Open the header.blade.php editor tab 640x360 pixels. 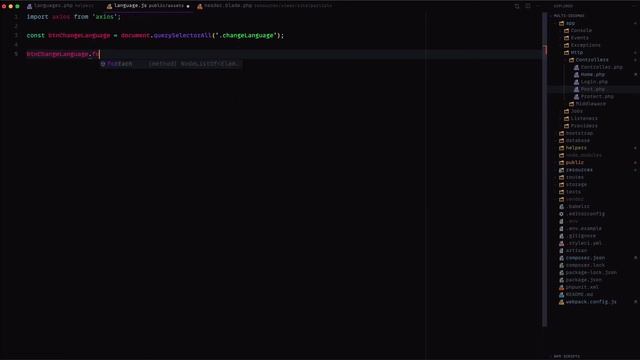[264, 6]
